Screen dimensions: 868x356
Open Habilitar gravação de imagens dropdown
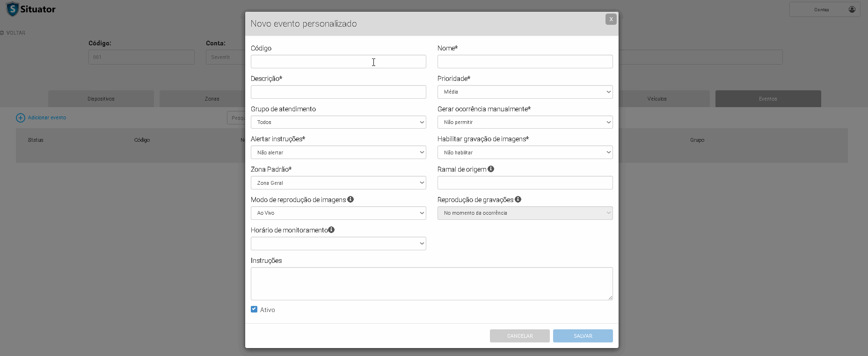(525, 153)
